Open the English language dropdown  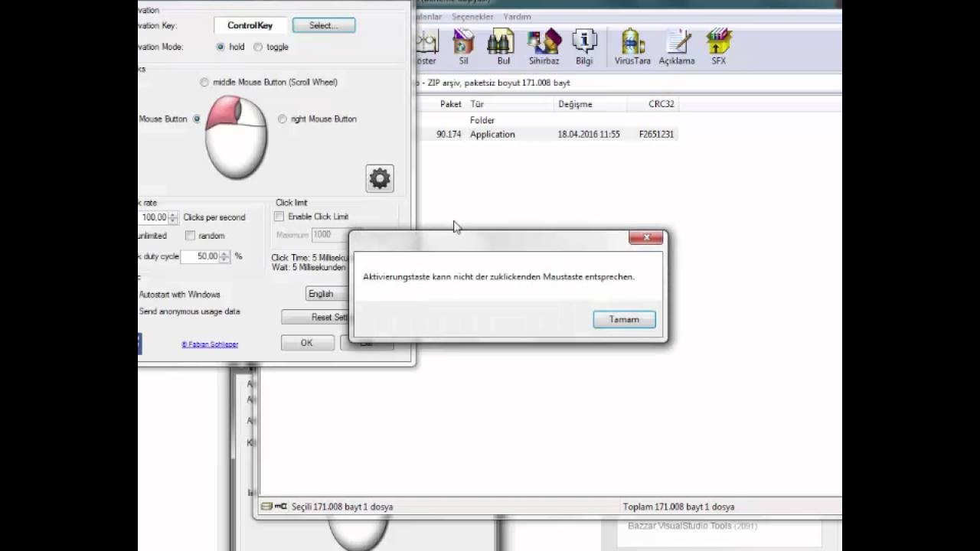pyautogui.click(x=328, y=294)
